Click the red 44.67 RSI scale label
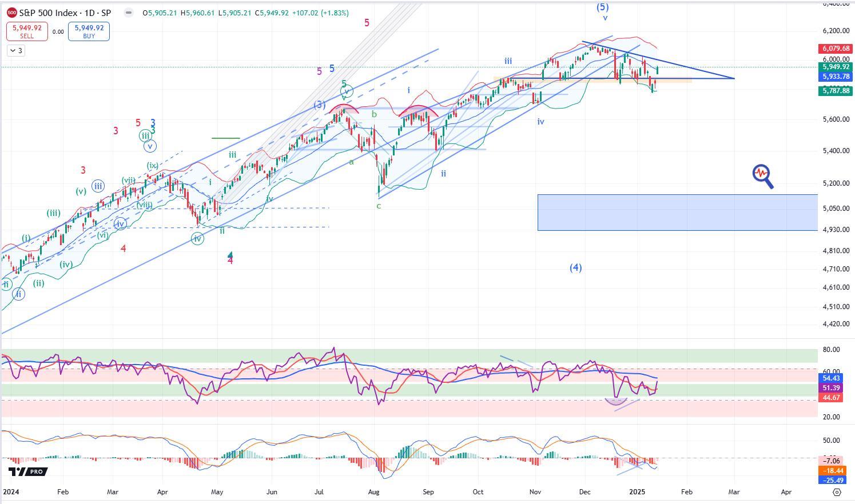This screenshot has width=855, height=504. tap(831, 397)
